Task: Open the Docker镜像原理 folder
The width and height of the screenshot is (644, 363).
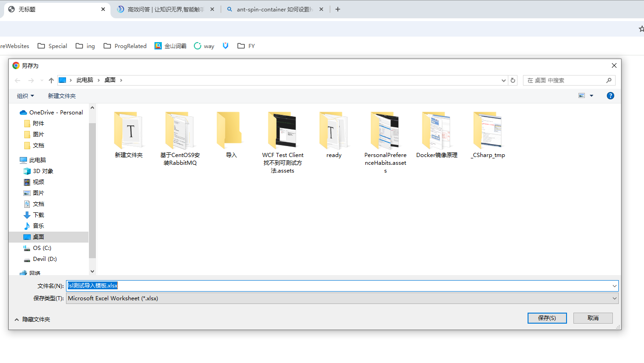Action: [436, 135]
